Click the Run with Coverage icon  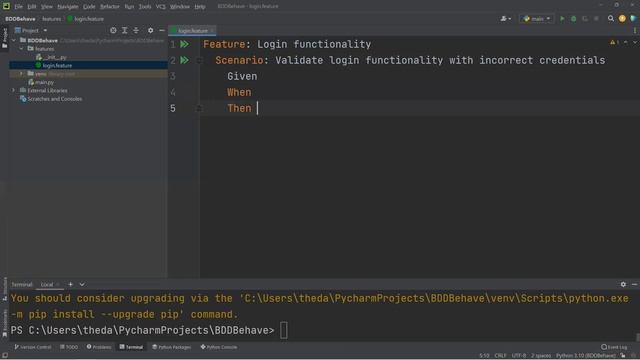tap(585, 19)
